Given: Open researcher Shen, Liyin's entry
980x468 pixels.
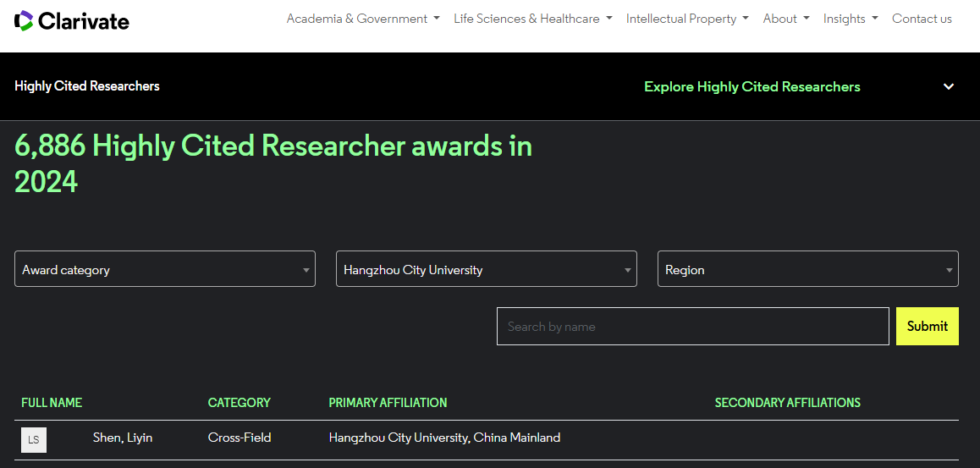Looking at the screenshot, I should pos(123,438).
